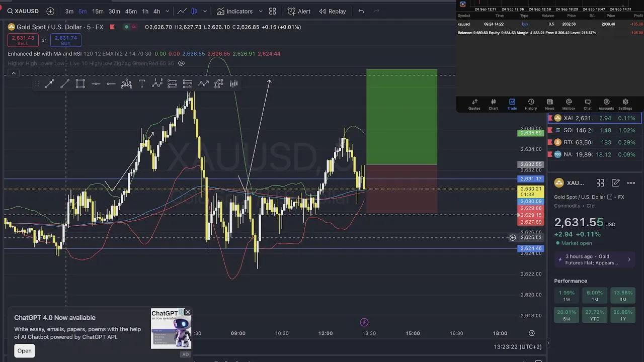Open the Mailbox icon
The width and height of the screenshot is (644, 362).
(569, 104)
